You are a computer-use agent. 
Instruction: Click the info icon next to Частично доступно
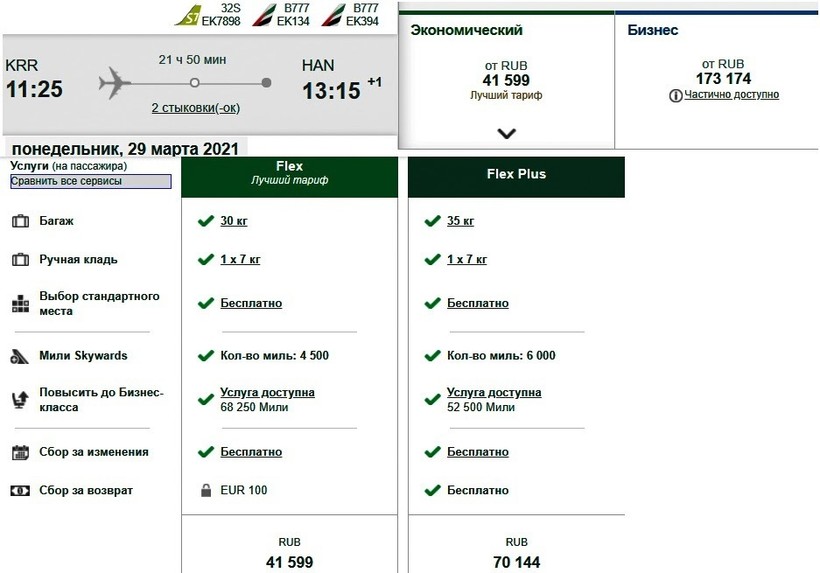tap(676, 95)
